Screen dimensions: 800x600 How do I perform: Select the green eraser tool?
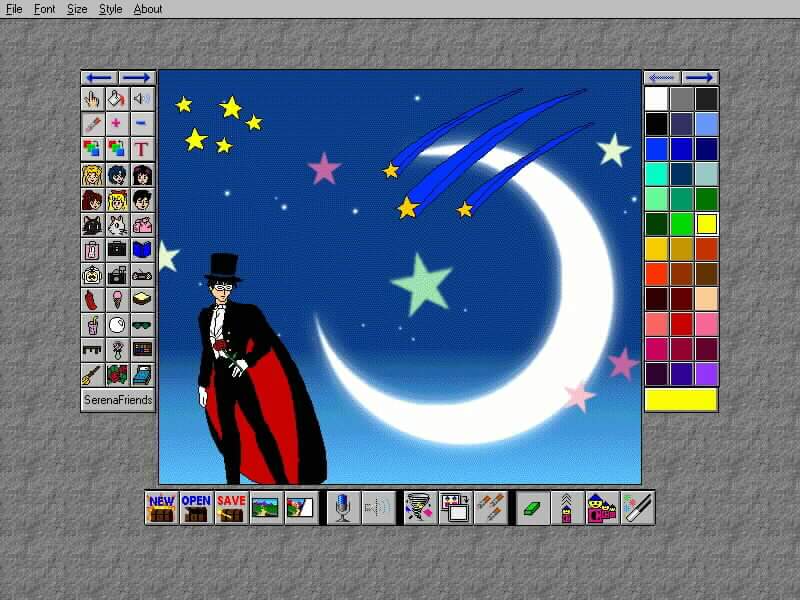[532, 508]
